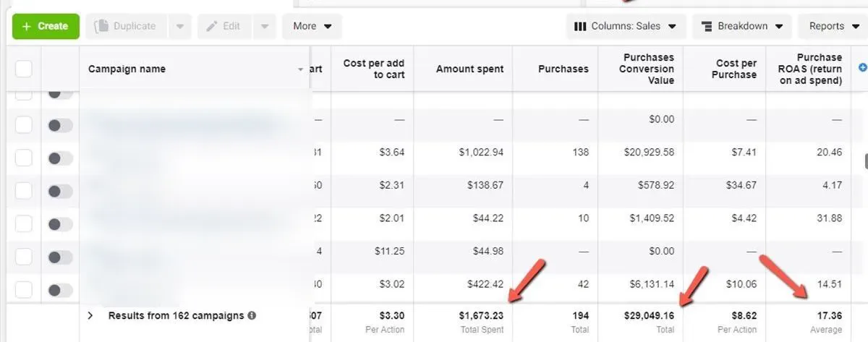Screen dimensions: 868x342
Task: Click the $1,409.52 conversion value cell
Action: [x=652, y=218]
